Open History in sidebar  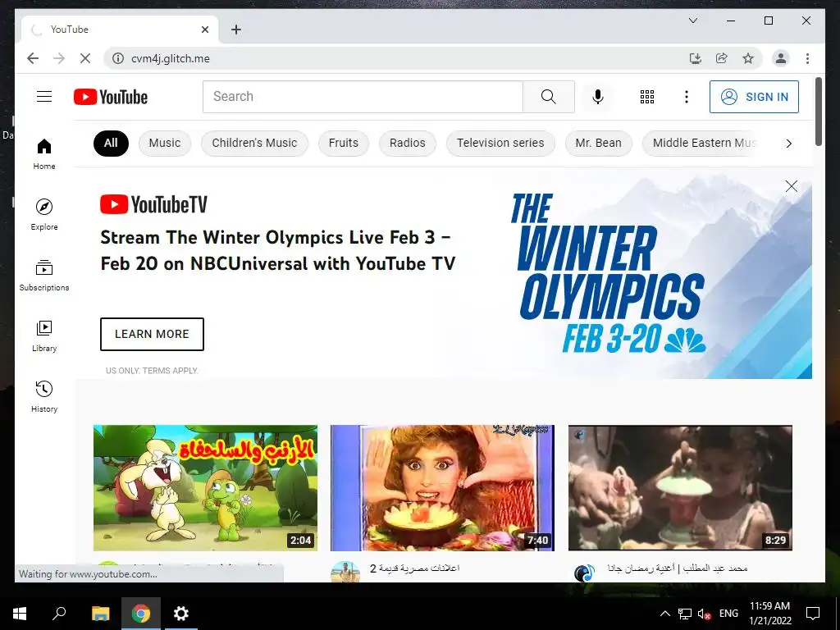coord(44,396)
